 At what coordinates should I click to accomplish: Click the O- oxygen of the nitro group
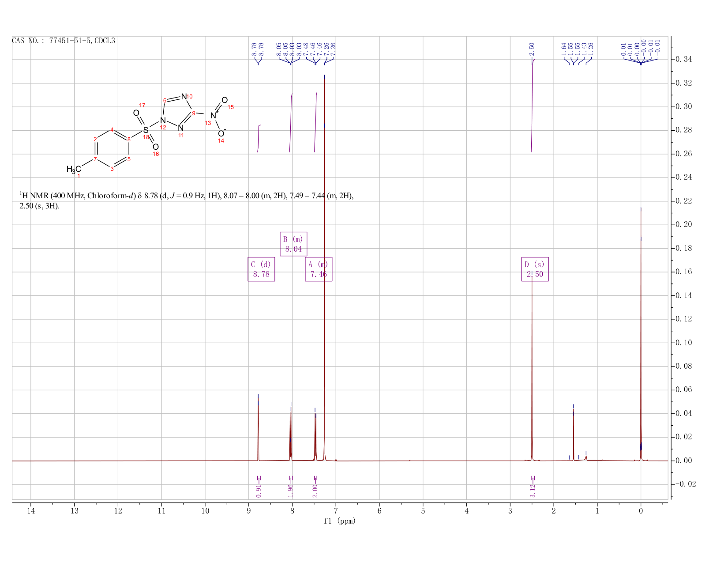[x=221, y=133]
